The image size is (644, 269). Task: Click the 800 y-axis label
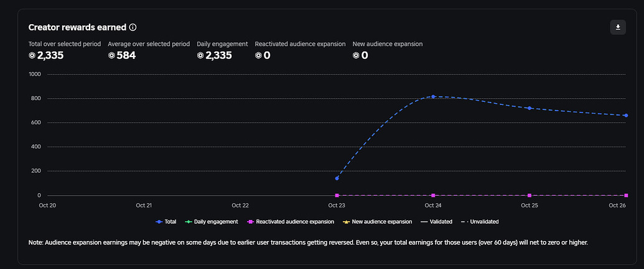pos(36,98)
